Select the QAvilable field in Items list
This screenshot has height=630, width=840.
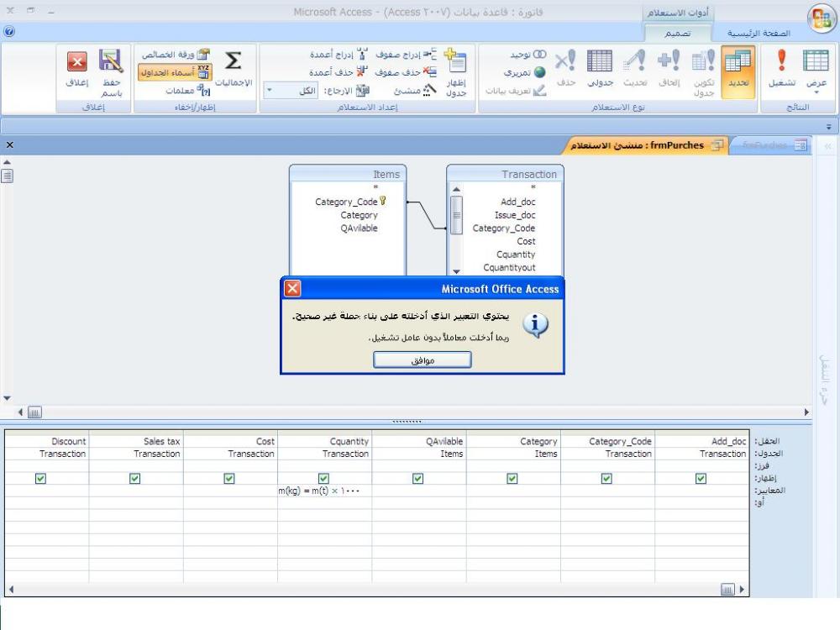tap(359, 228)
